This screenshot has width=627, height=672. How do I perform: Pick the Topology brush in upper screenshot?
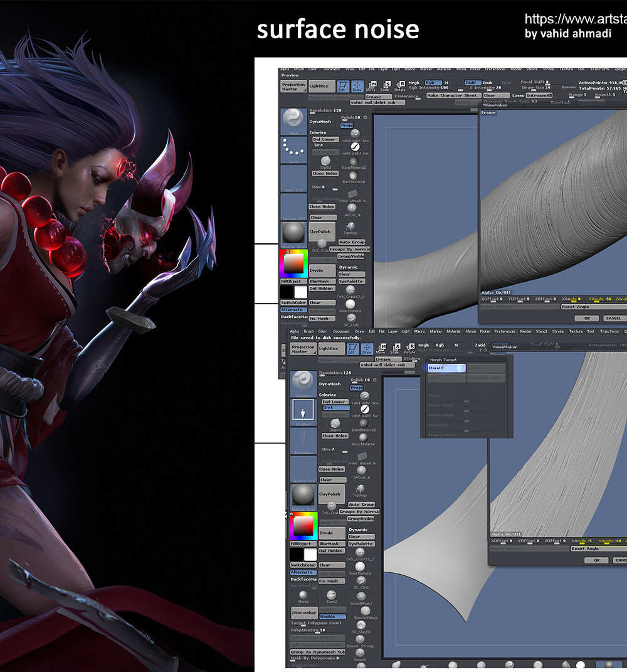[350, 228]
